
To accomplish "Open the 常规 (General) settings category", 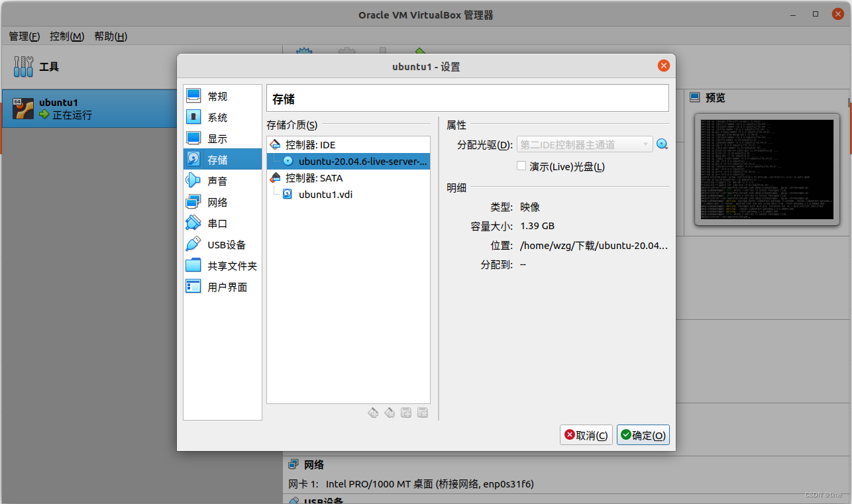I will pyautogui.click(x=217, y=97).
